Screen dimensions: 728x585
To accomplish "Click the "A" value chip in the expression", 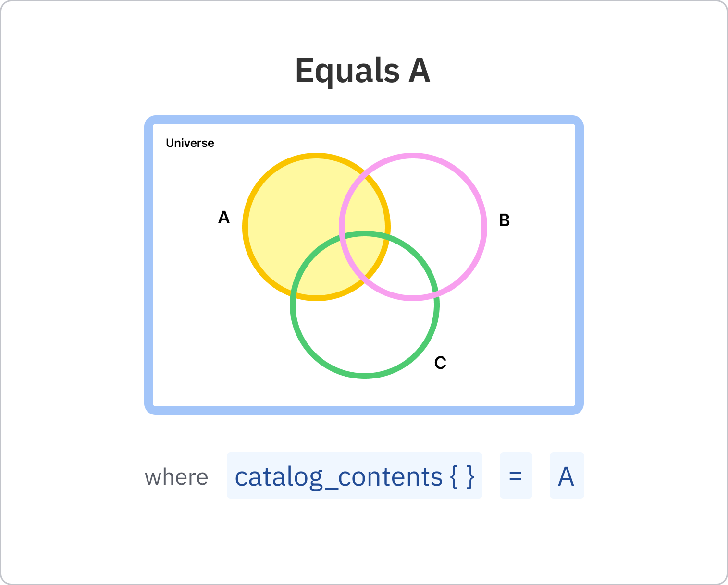I will click(x=567, y=476).
